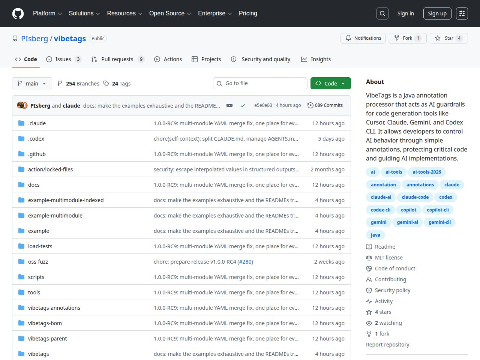
Task: Open the 'copilot' topic tag
Action: 408,210
